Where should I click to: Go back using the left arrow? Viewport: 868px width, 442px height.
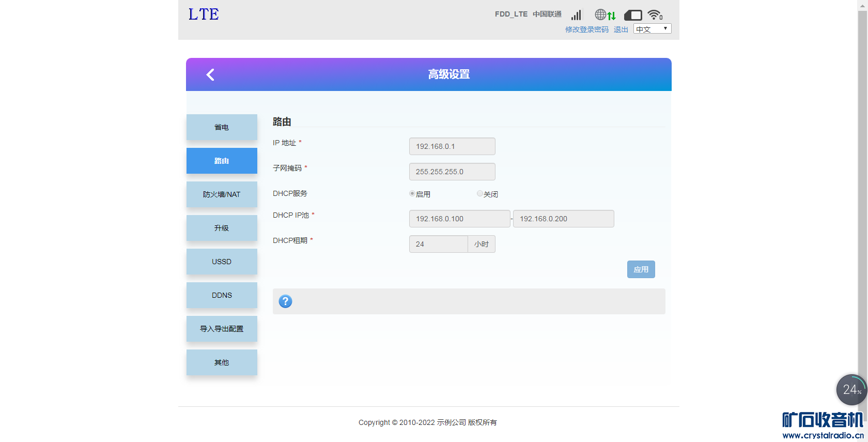[210, 75]
